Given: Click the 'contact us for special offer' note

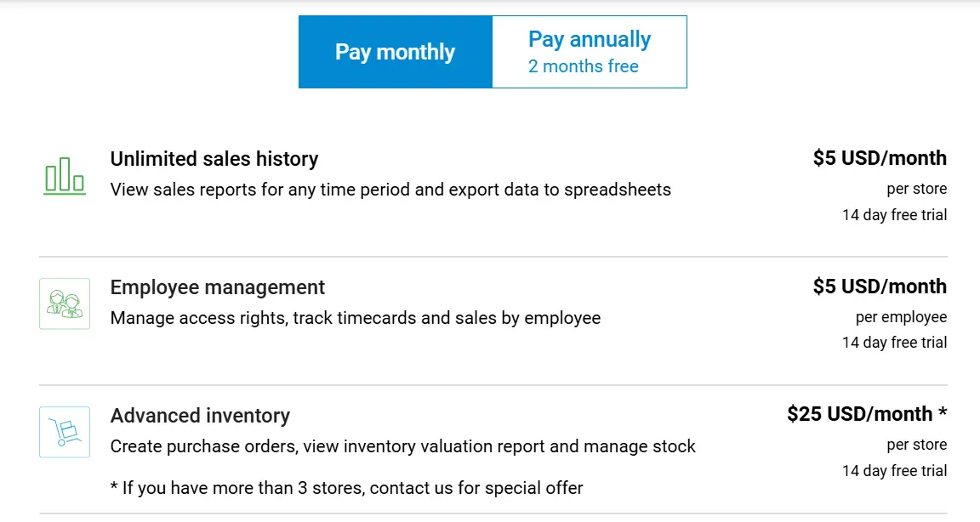Looking at the screenshot, I should point(347,488).
